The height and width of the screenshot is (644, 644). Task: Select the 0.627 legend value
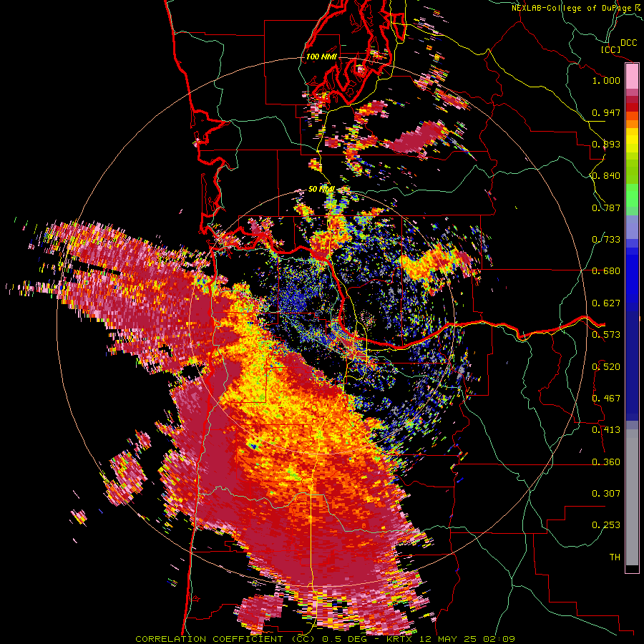(x=606, y=303)
